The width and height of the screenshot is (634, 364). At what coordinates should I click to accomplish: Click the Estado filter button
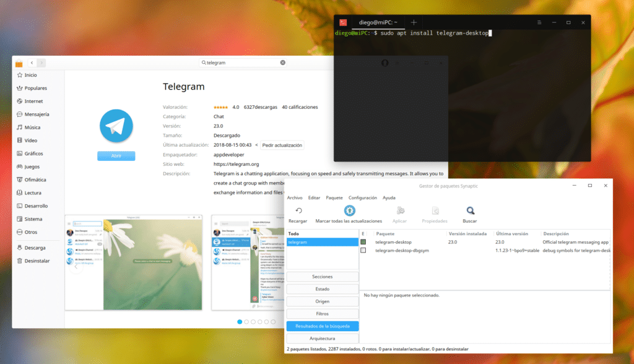point(322,289)
